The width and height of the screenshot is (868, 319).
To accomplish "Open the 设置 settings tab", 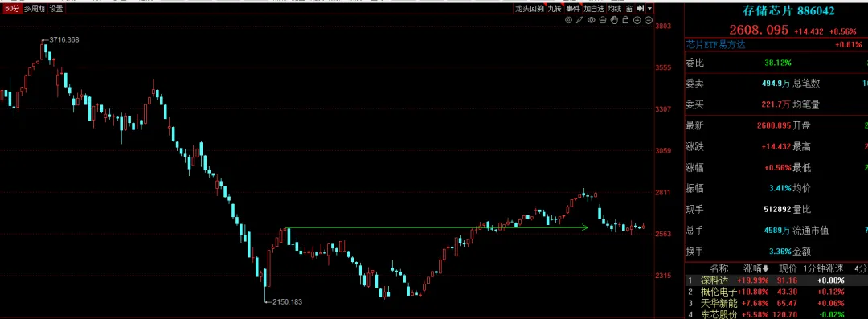I will (56, 8).
